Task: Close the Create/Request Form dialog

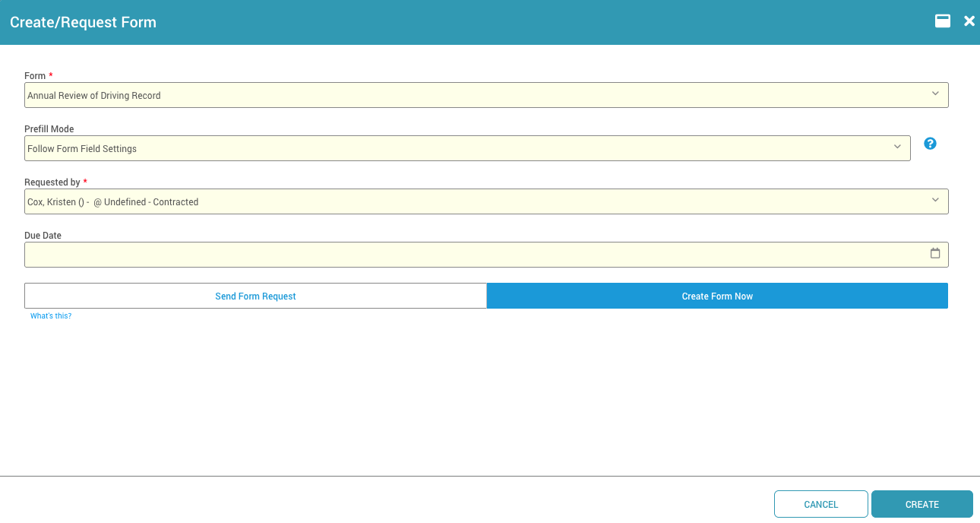Action: click(x=969, y=21)
